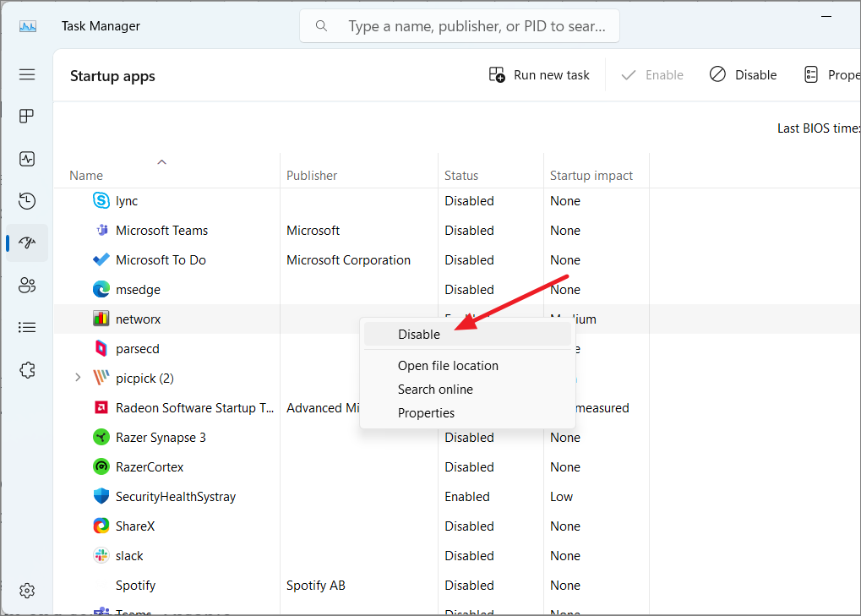Screen dimensions: 861x616
Task: Click the Disable toolbar button
Action: [743, 74]
